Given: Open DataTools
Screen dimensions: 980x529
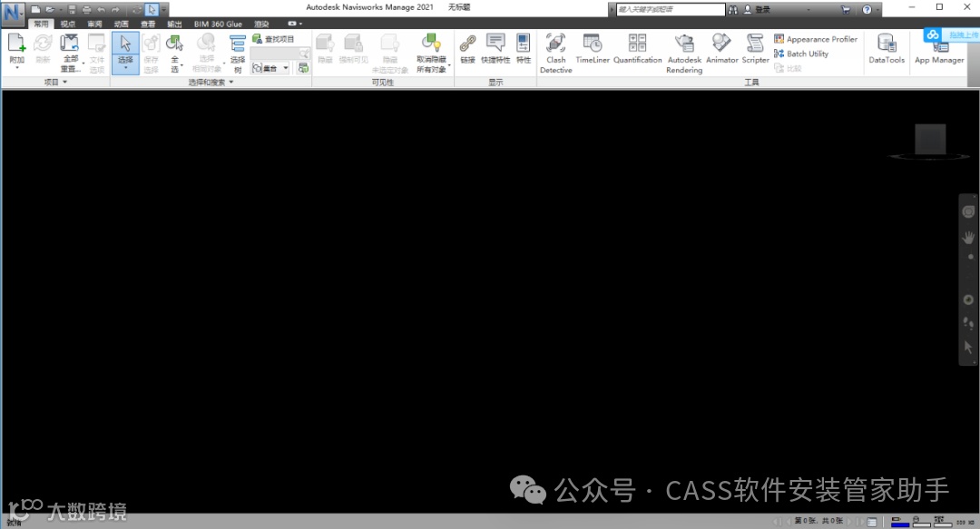Looking at the screenshot, I should [887, 49].
